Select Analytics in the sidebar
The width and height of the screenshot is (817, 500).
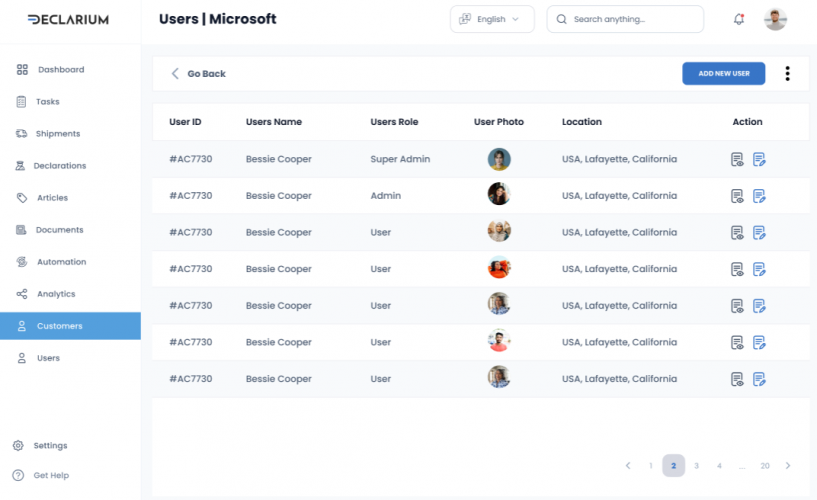56,294
